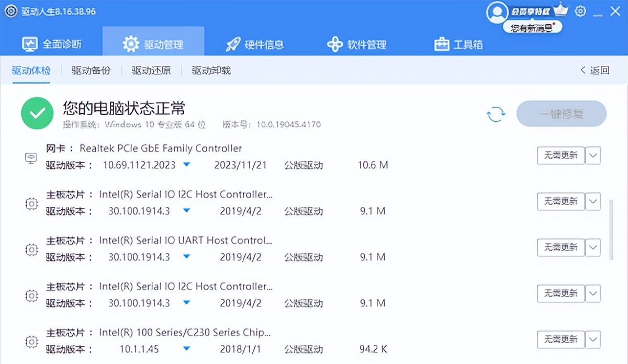Click the 10.6 M driver size

(373, 165)
